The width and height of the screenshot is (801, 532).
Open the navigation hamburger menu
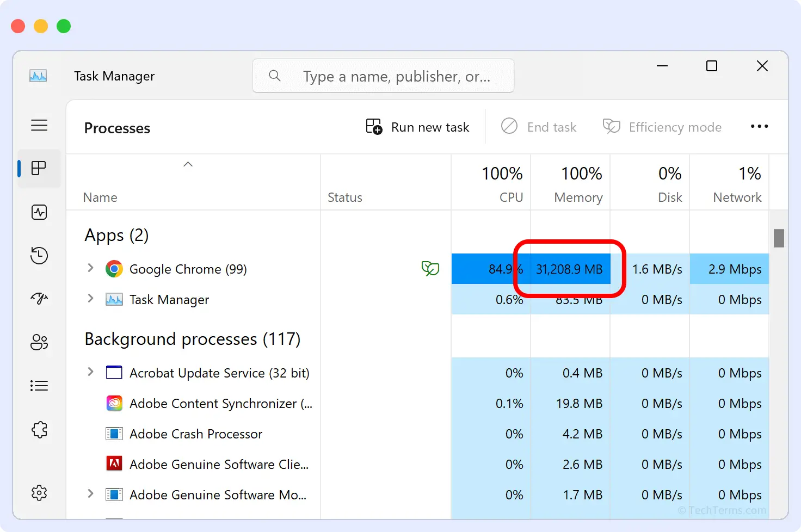(x=39, y=125)
